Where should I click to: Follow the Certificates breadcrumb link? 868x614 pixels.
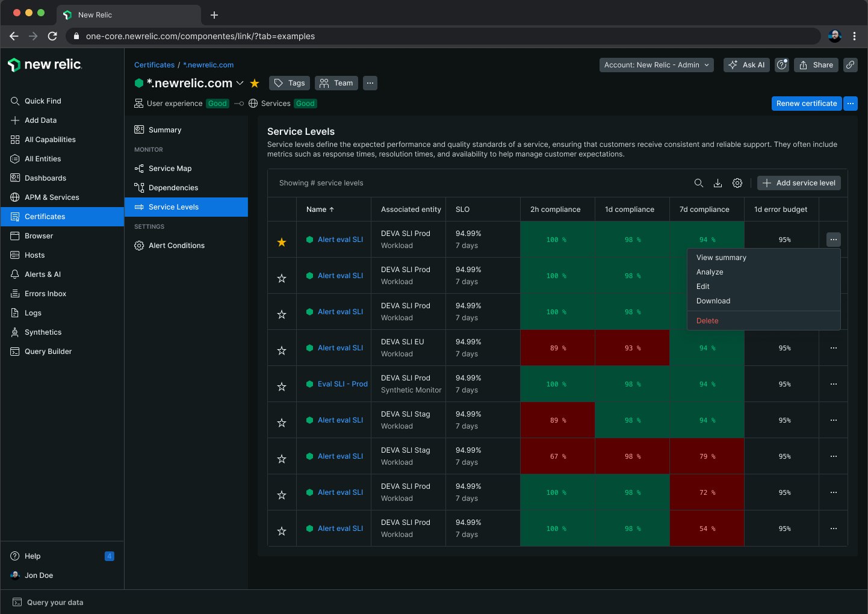(x=154, y=65)
